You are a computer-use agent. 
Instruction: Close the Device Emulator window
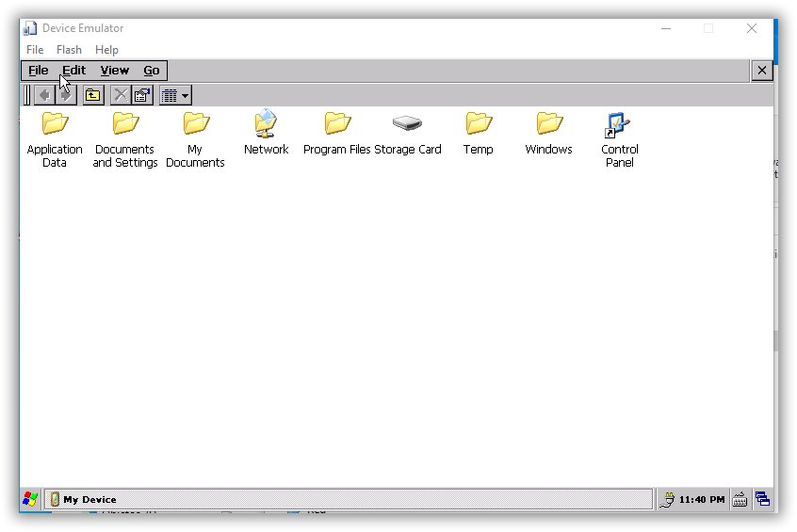coord(752,28)
